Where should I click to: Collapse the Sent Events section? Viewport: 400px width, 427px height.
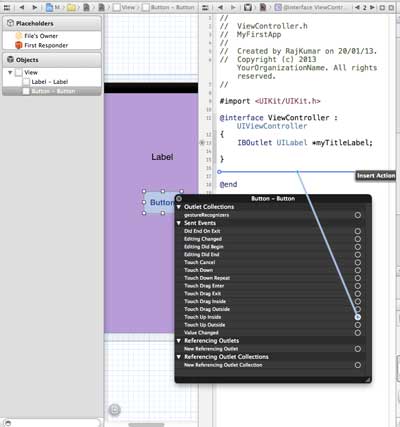[179, 223]
